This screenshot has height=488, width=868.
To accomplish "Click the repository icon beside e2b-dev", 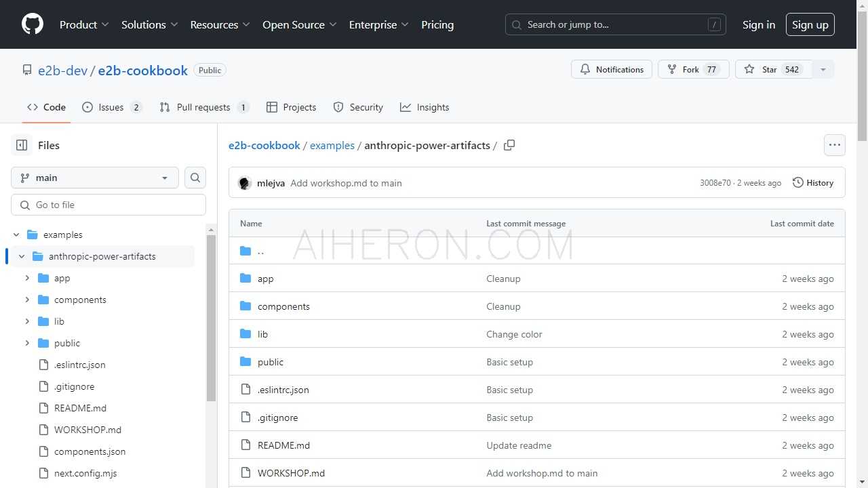I will tap(27, 70).
